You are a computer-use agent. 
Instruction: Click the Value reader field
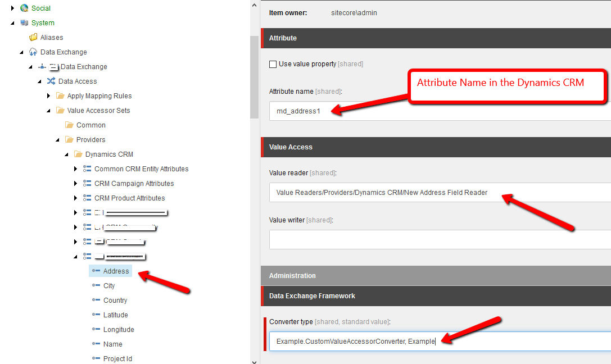[x=440, y=192]
